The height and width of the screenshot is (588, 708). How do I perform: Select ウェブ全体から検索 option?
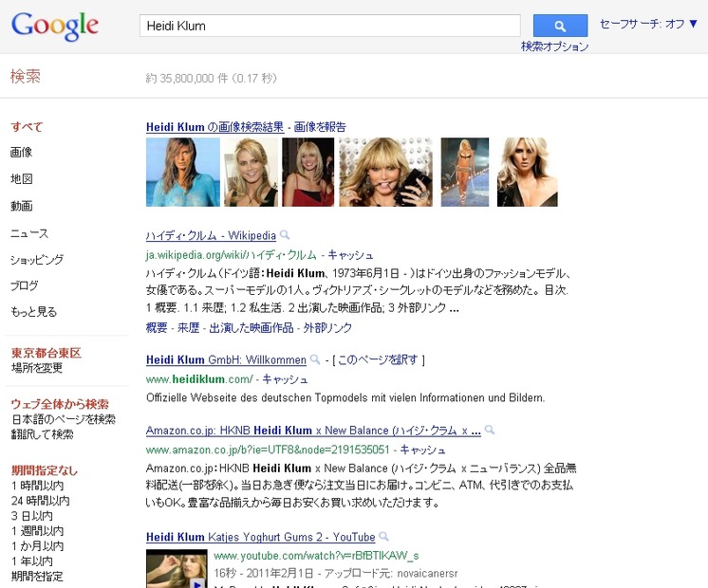pos(60,404)
